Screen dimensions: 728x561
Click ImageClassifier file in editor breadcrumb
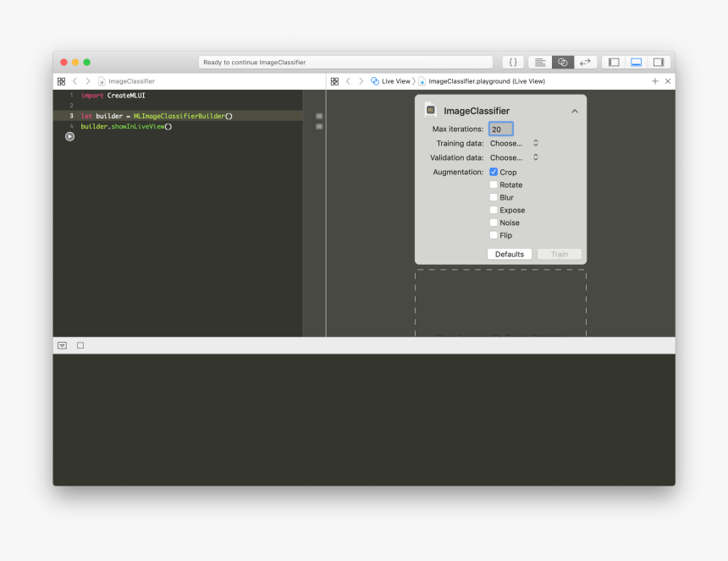pos(126,81)
